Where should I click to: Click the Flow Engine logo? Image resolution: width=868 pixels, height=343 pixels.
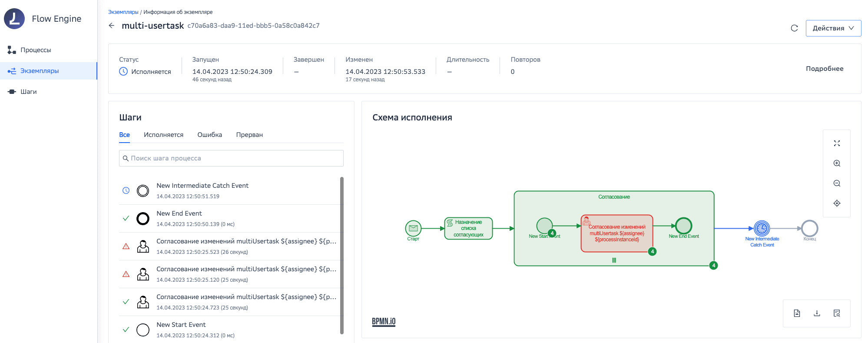coord(14,19)
